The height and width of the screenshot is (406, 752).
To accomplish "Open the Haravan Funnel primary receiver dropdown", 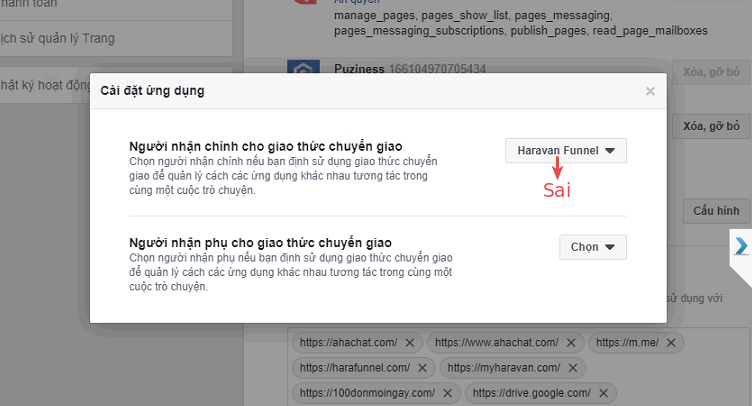I will (x=565, y=151).
